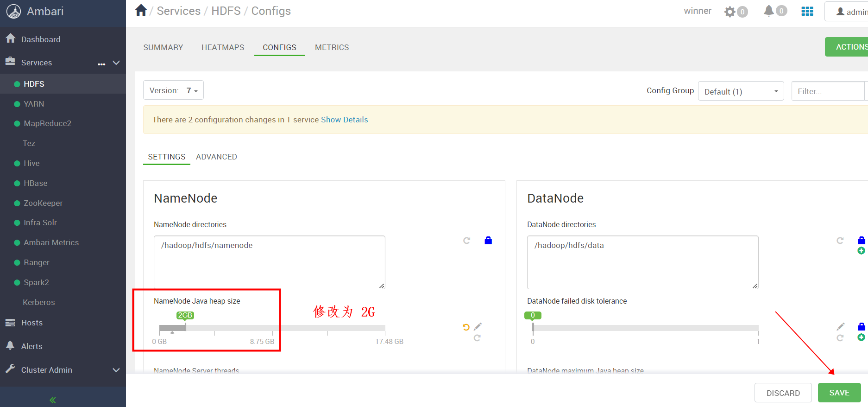This screenshot has width=868, height=407.
Task: Undo NameNode heap size change icon
Action: 466,327
